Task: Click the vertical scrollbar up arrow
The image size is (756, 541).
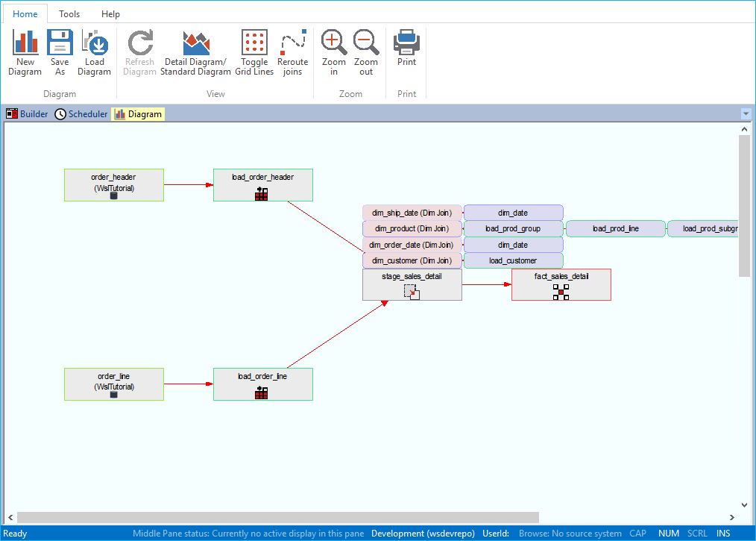Action: (744, 129)
